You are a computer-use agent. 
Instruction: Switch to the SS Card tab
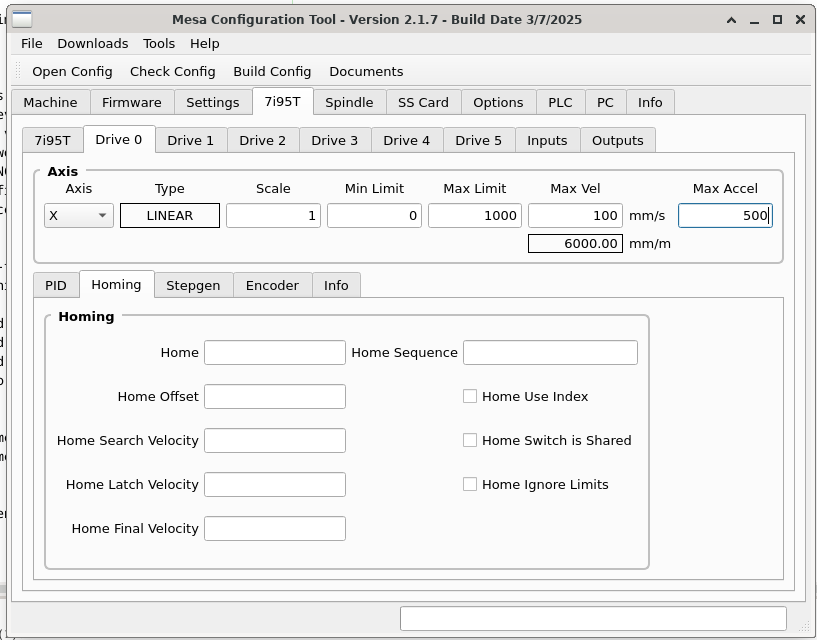coord(423,102)
